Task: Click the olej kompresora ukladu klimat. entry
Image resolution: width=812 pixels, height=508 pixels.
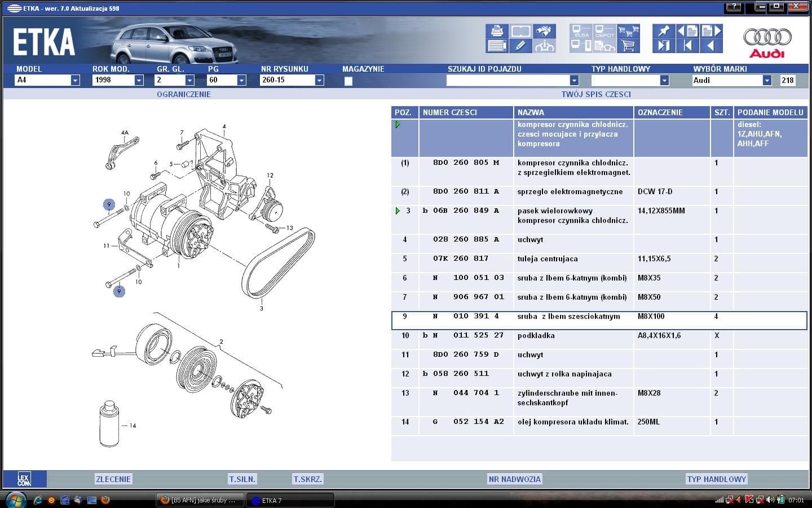Action: pyautogui.click(x=573, y=422)
